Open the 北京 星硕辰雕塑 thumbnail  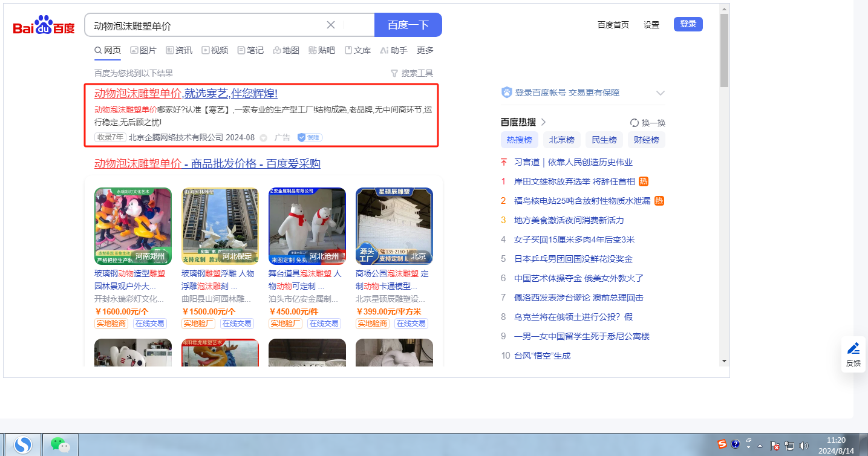(x=394, y=226)
